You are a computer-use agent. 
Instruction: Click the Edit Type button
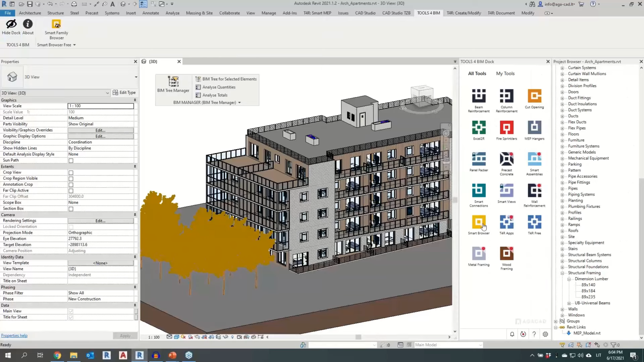coord(125,93)
